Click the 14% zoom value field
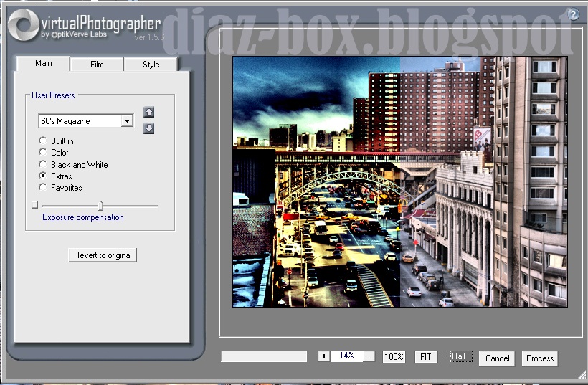This screenshot has height=385, width=588. tap(346, 356)
